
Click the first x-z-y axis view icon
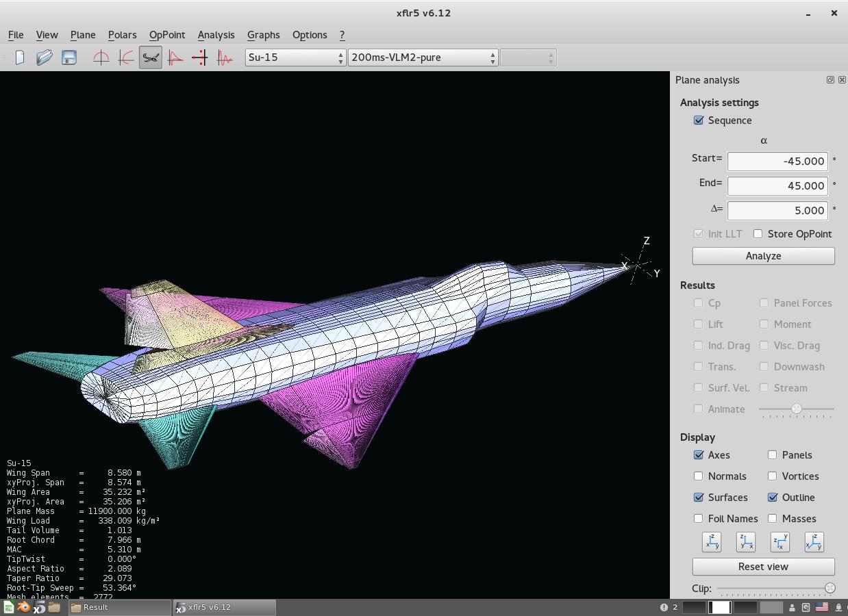pos(712,542)
